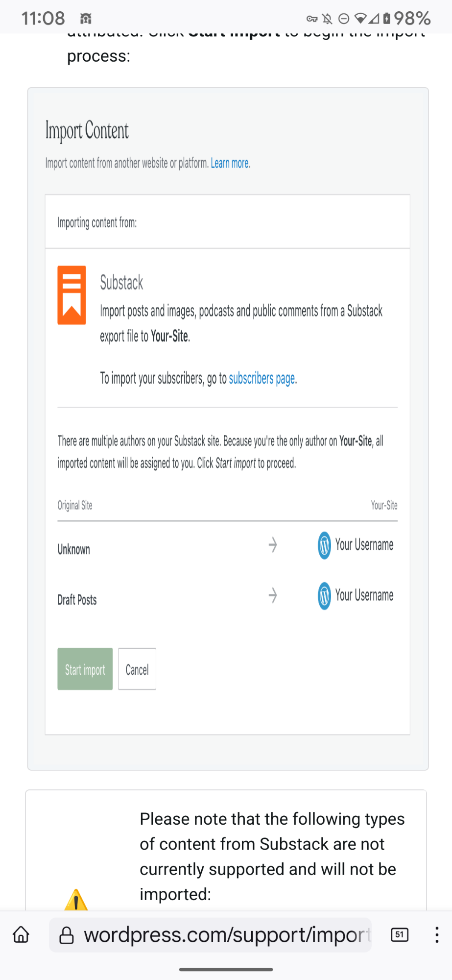Select Your Username for Draft Posts
The image size is (452, 980).
364,595
